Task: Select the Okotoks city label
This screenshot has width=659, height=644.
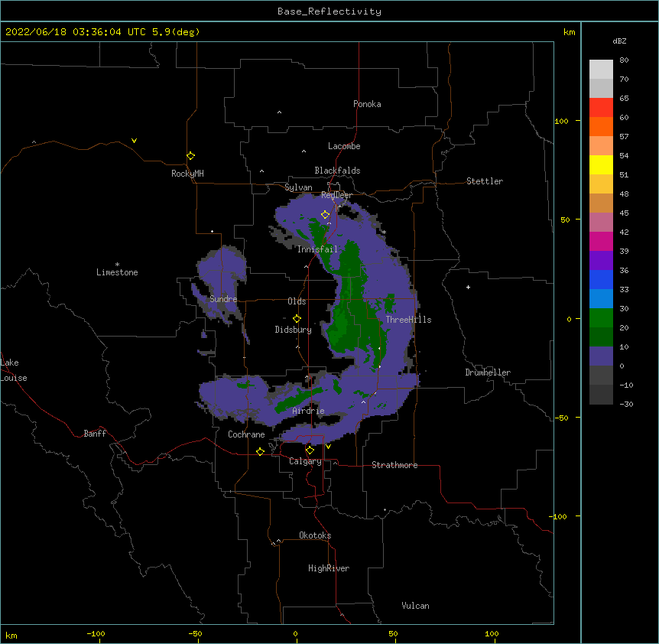Action: (315, 535)
